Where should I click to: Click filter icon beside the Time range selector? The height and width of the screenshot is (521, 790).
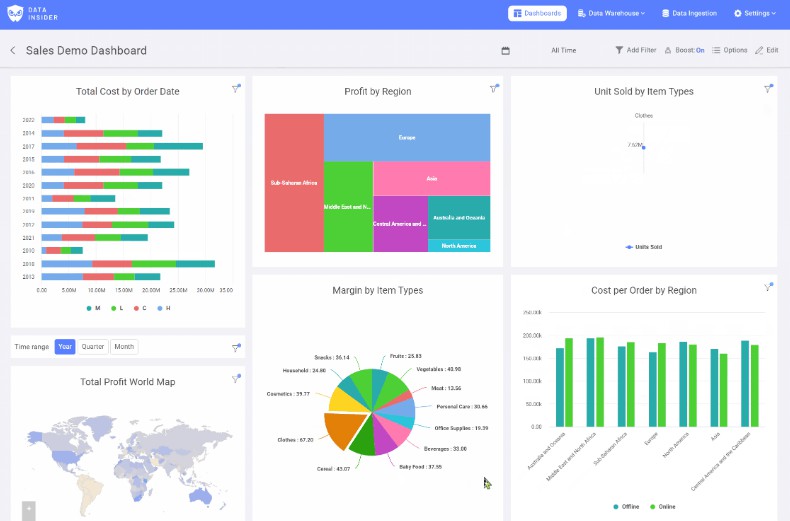(x=236, y=348)
